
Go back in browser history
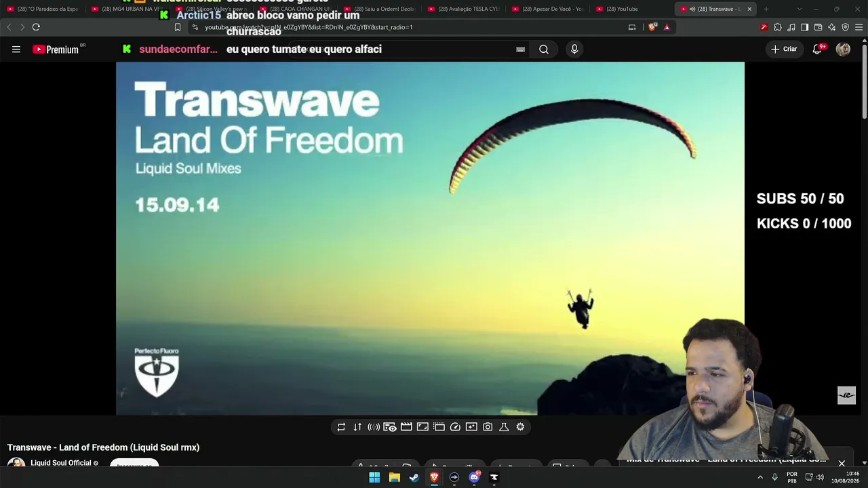point(9,27)
